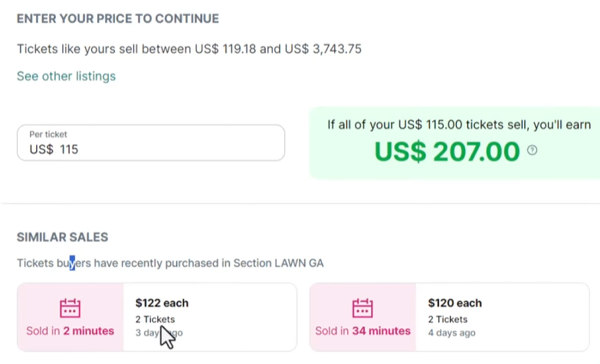Image resolution: width=600 pixels, height=364 pixels.
Task: Click '2 Tickets' in the $120 card
Action: click(x=448, y=319)
